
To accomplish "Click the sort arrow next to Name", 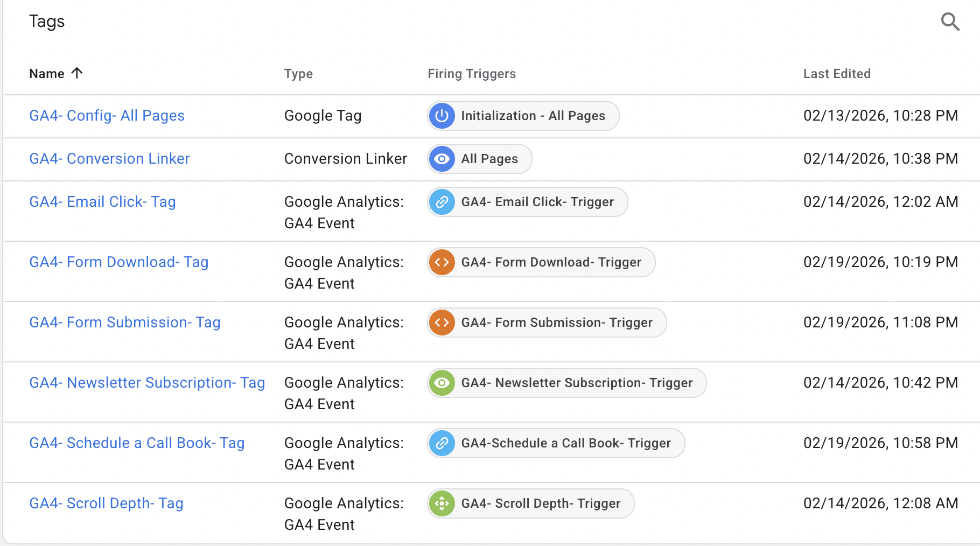I will (x=78, y=73).
